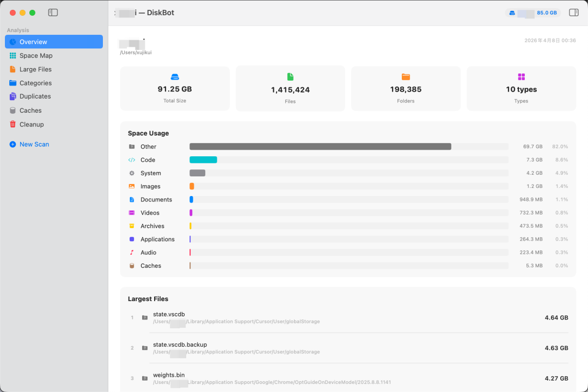The width and height of the screenshot is (588, 392).
Task: Click the Space Usage heading
Action: click(x=148, y=133)
